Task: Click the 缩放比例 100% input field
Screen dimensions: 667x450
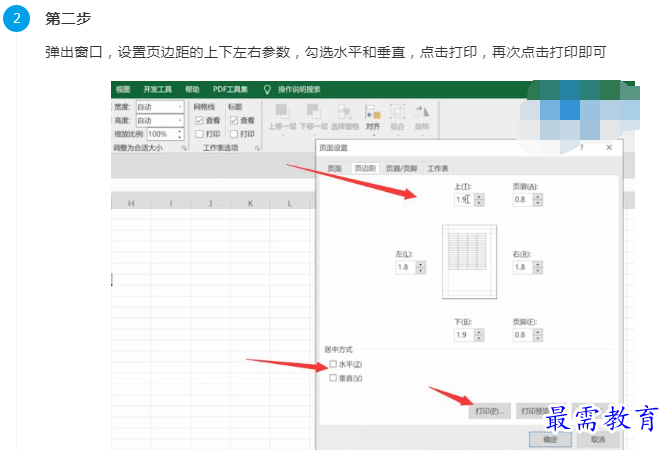Action: (x=161, y=134)
